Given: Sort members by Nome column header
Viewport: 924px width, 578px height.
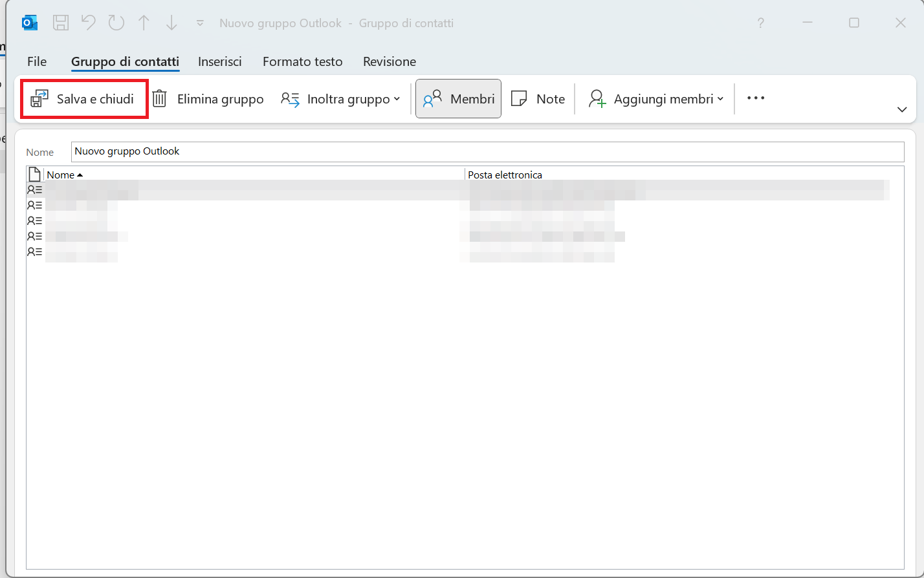Looking at the screenshot, I should pos(254,175).
